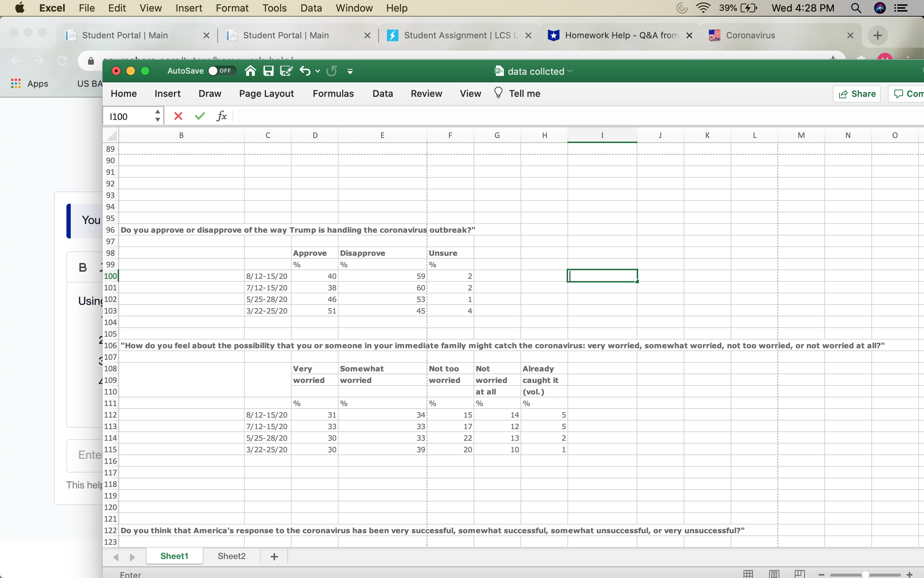The height and width of the screenshot is (578, 924).
Task: Click the Wi-Fi status icon
Action: pos(703,8)
